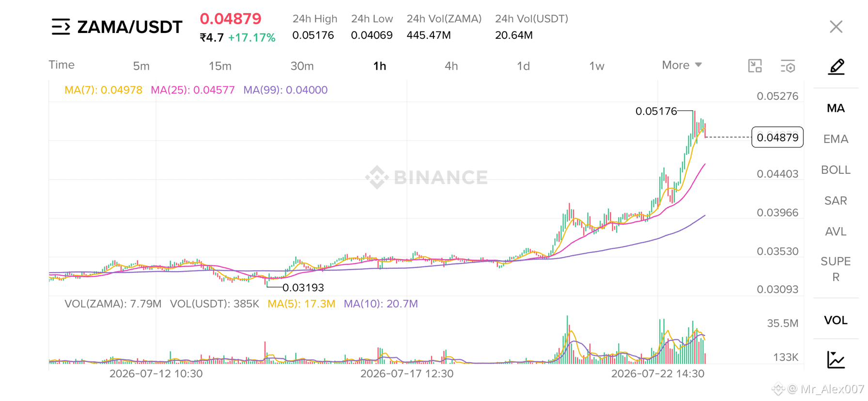Click the 24h Vol(ZAMA) value 445.47M
Screen dimensions: 868x401
(x=429, y=35)
